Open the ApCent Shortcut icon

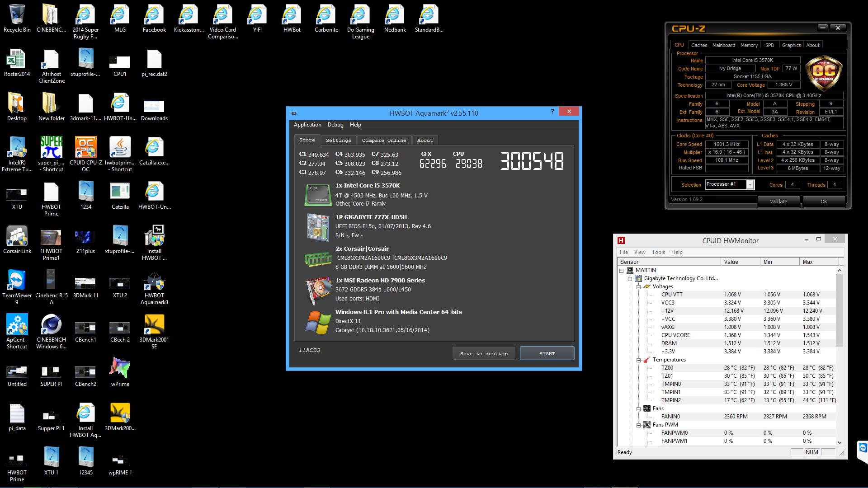pyautogui.click(x=17, y=331)
